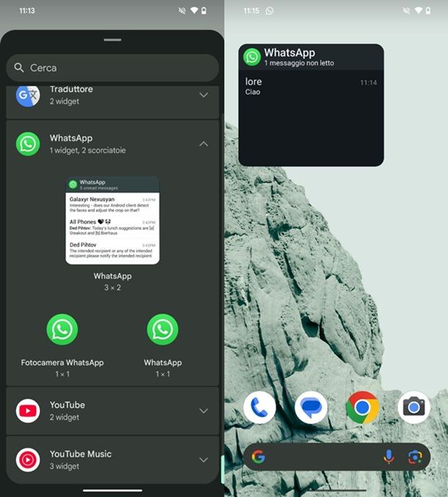
Task: Tap battery icon in right status bar
Action: coord(427,11)
